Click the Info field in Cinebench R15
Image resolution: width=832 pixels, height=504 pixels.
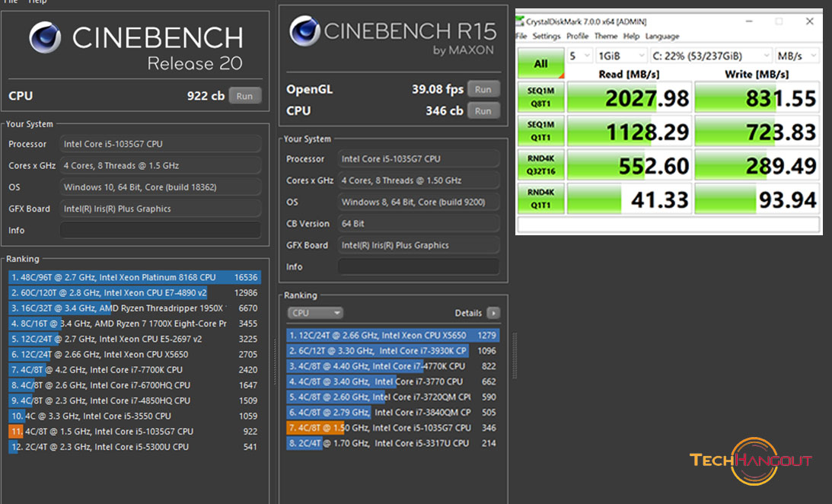tap(419, 267)
